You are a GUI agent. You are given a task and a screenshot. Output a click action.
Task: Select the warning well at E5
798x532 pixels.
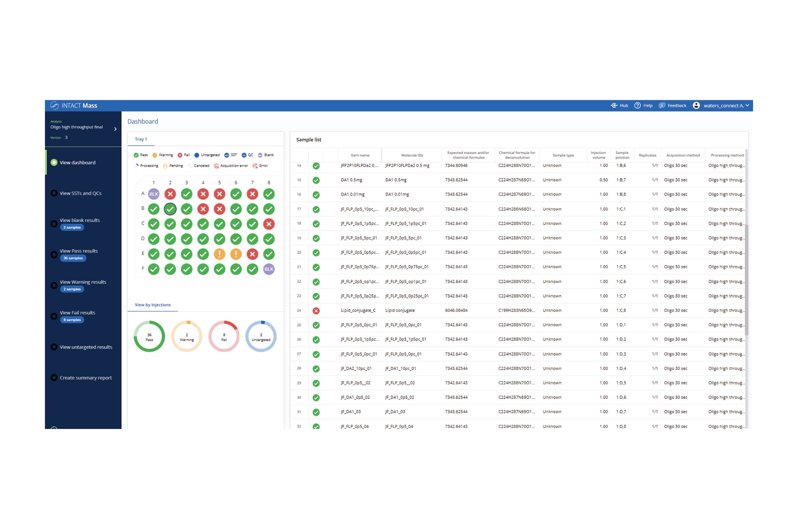pyautogui.click(x=219, y=254)
